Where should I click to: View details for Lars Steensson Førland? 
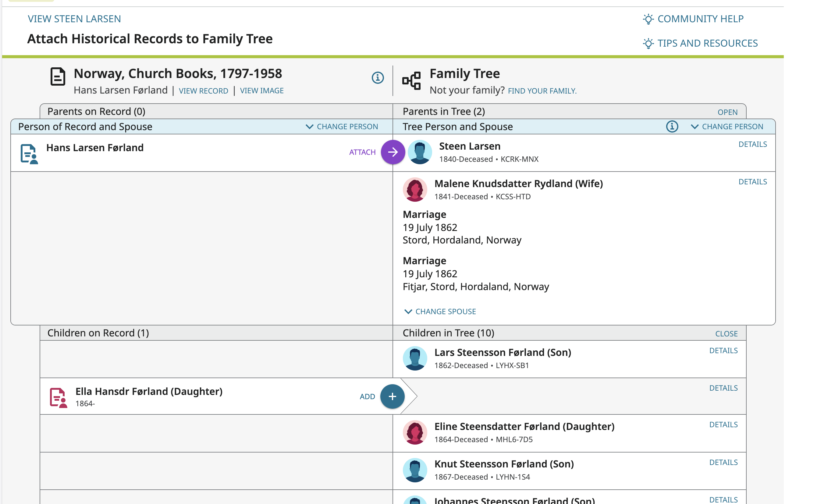[x=723, y=351]
